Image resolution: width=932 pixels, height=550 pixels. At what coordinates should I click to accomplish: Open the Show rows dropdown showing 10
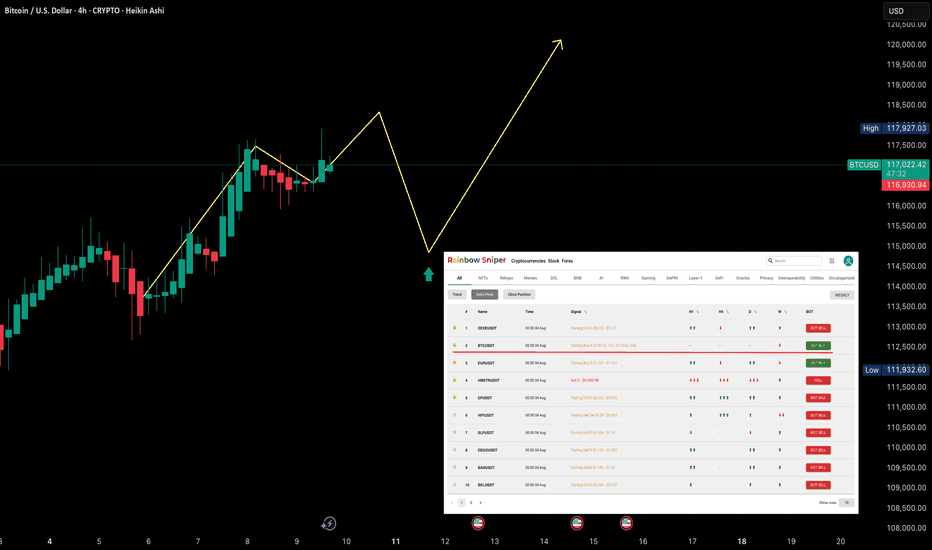pyautogui.click(x=847, y=502)
